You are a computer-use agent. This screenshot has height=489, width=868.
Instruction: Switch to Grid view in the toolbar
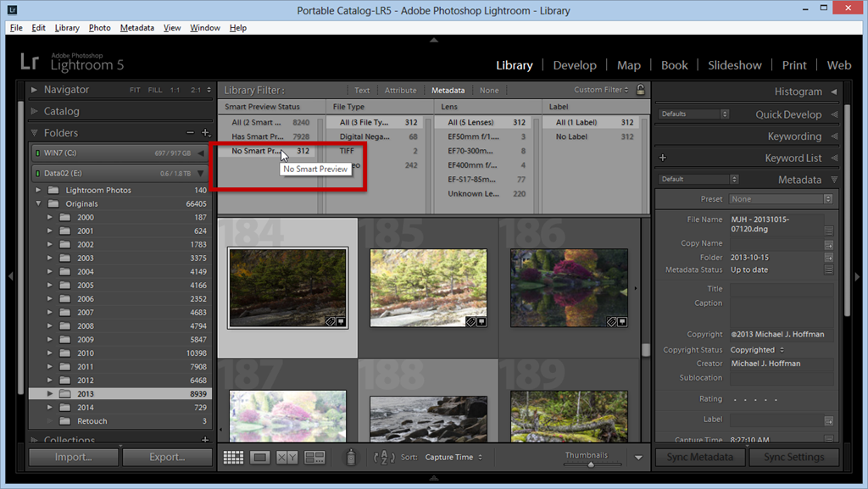233,458
